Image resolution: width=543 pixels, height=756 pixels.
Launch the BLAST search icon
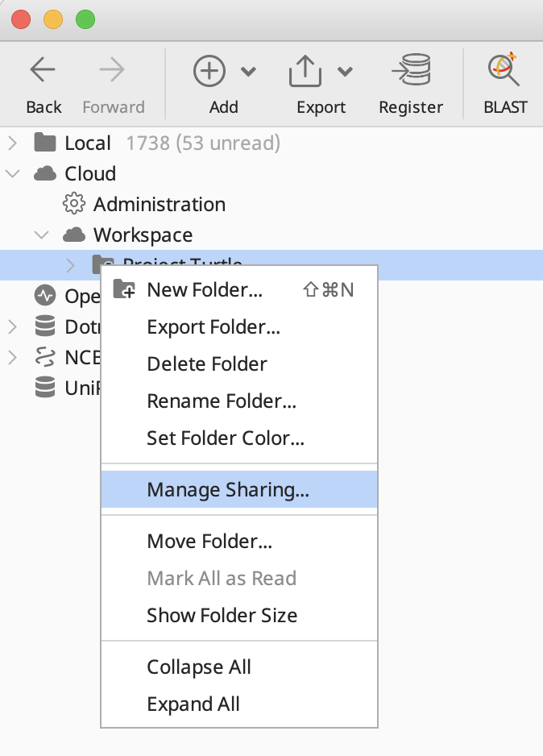(505, 71)
